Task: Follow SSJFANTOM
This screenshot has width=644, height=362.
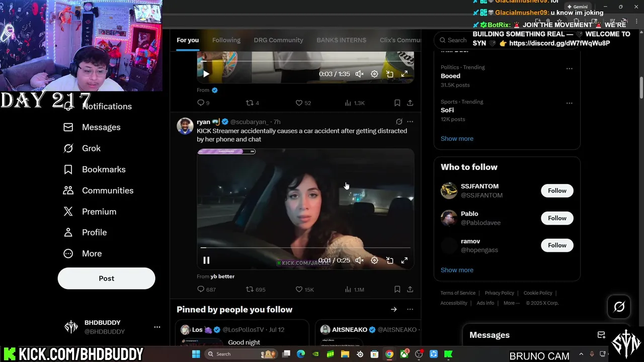Action: 557,191
